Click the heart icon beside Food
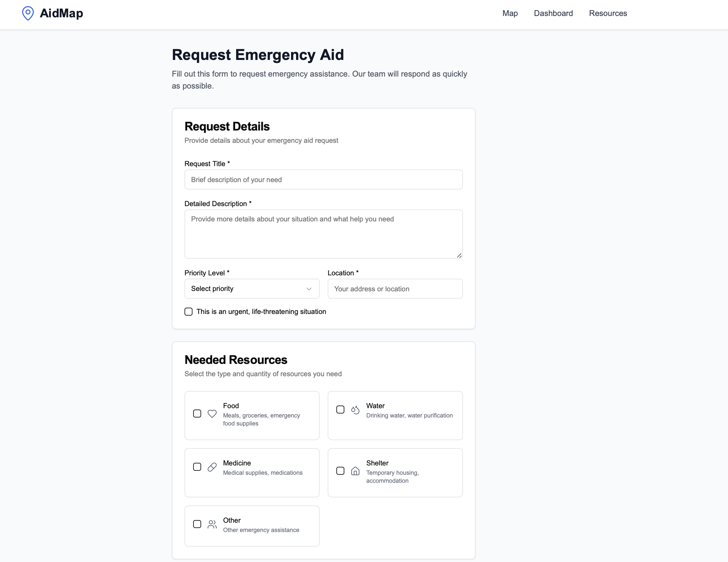The width and height of the screenshot is (728, 562). [212, 414]
